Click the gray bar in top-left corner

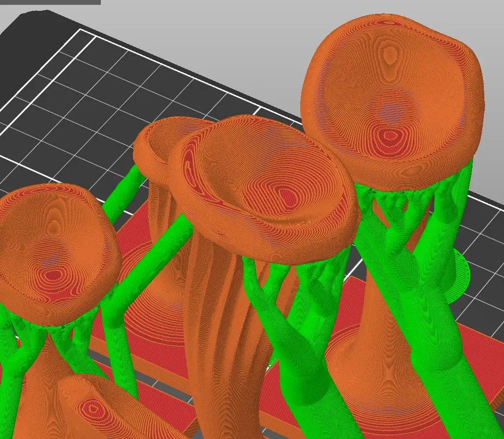[x=50, y=2]
